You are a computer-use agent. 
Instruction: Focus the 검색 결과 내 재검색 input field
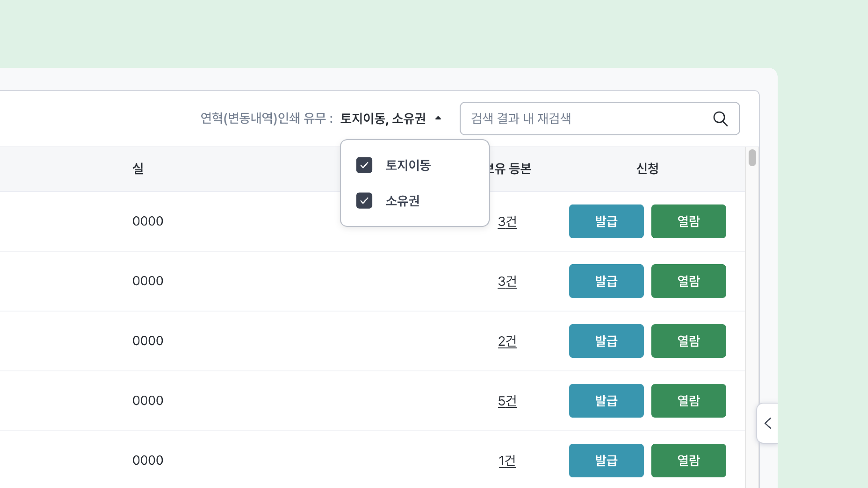tap(586, 119)
